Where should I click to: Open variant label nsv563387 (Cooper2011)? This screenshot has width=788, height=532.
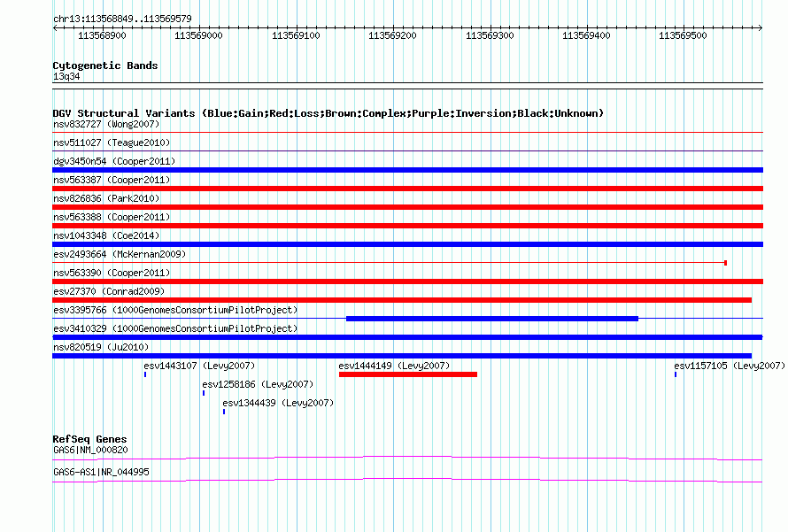(x=112, y=180)
